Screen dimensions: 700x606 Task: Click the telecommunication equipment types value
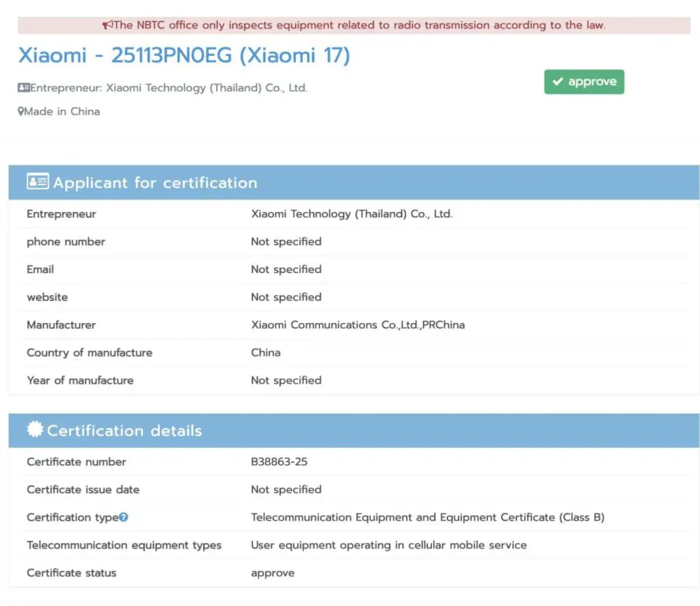click(x=388, y=545)
